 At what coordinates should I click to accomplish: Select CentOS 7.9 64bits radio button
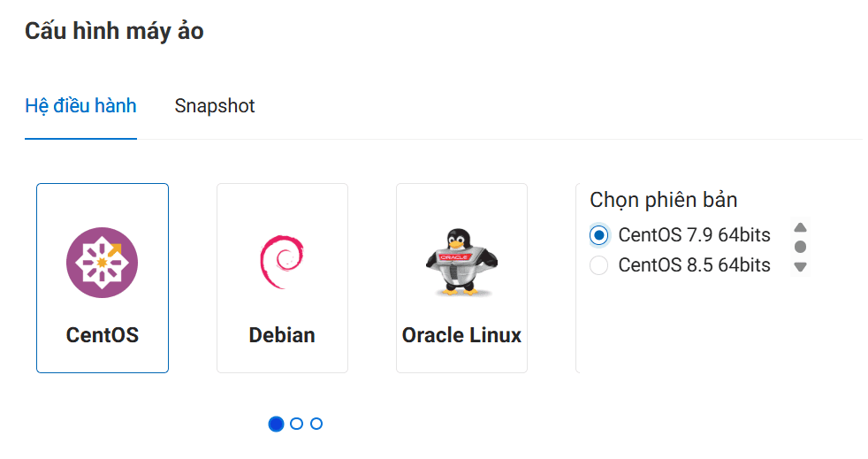click(x=599, y=235)
